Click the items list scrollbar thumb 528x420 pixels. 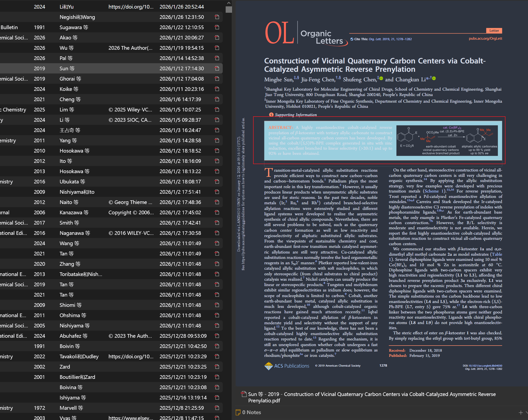pyautogui.click(x=229, y=10)
